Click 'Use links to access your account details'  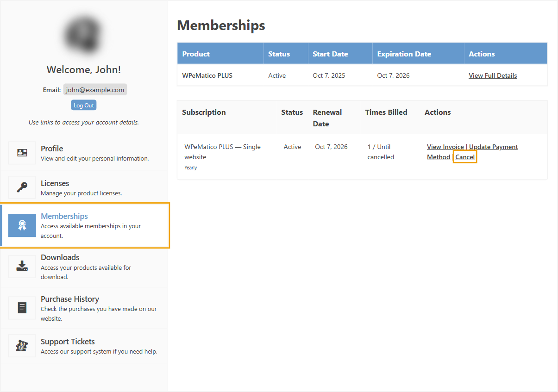pos(84,123)
